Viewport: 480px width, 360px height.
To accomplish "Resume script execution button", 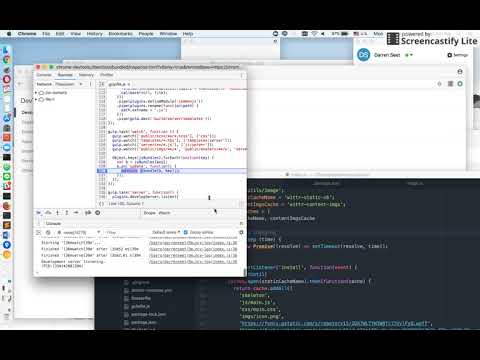I will click(39, 213).
